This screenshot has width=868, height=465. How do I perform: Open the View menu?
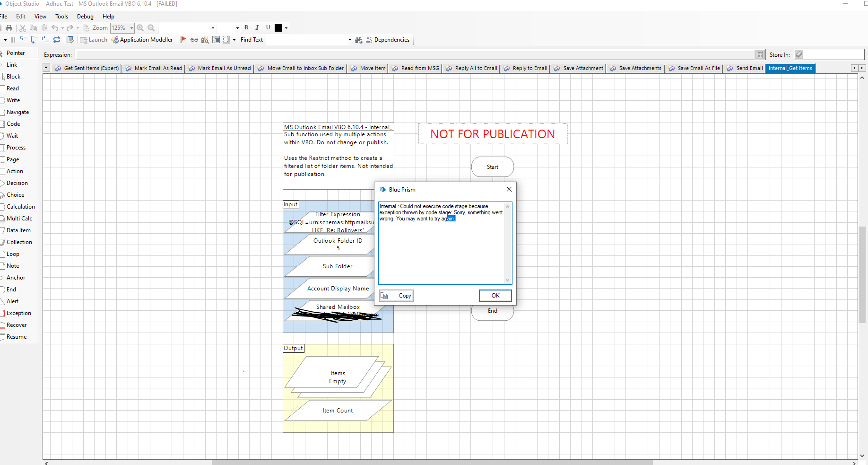(x=41, y=17)
